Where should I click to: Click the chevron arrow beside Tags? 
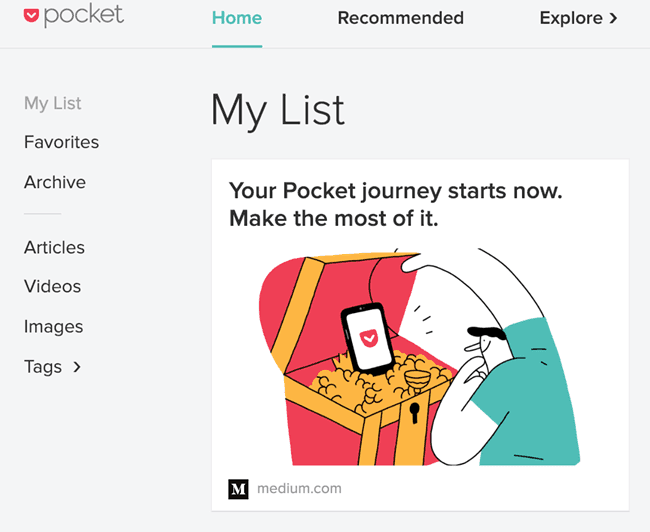point(77,367)
